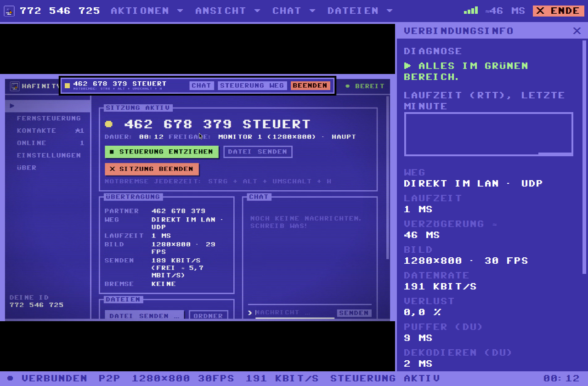Viewport: 588px width, 386px height.
Task: Click the Verbindungsinfo panel scrollbar
Action: [x=585, y=156]
